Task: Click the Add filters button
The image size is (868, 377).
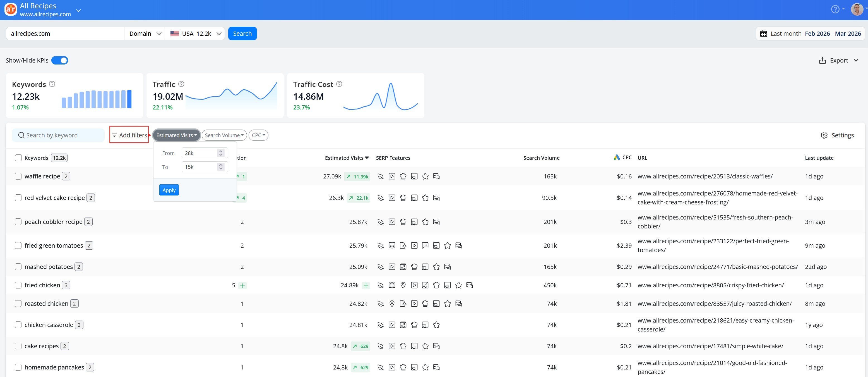Action: coord(129,135)
